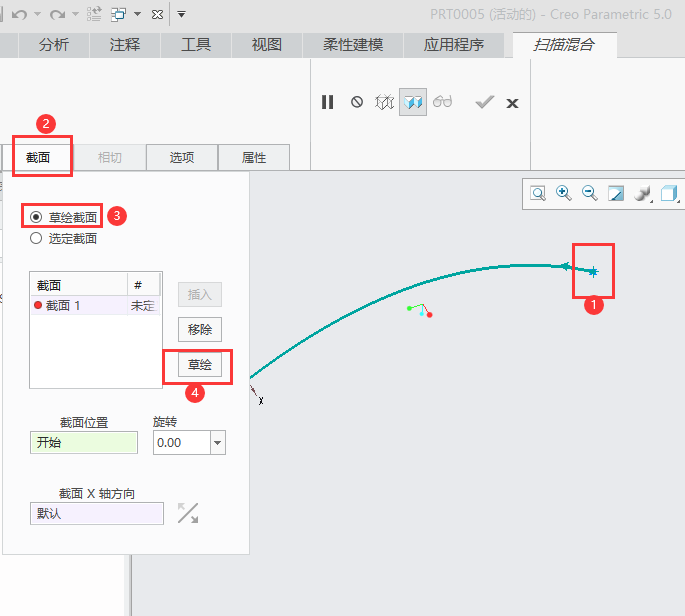
Task: Select the 选定截面 radio button
Action: 36,238
